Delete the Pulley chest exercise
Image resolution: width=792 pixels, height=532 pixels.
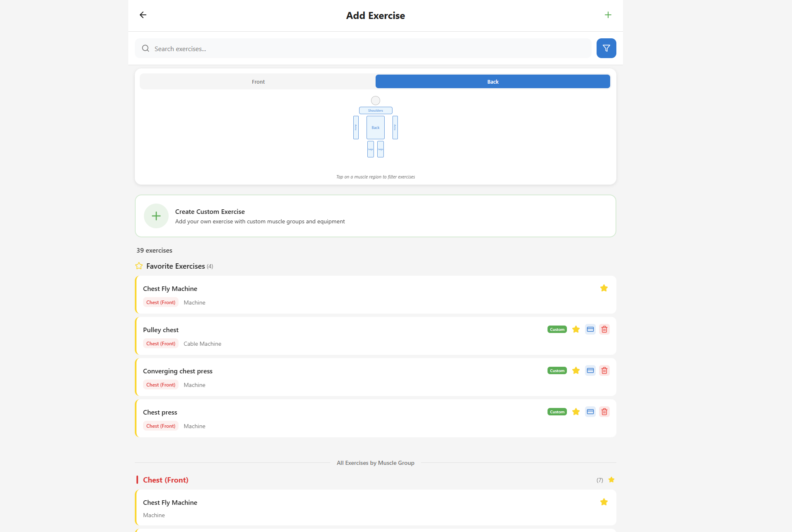pos(604,329)
